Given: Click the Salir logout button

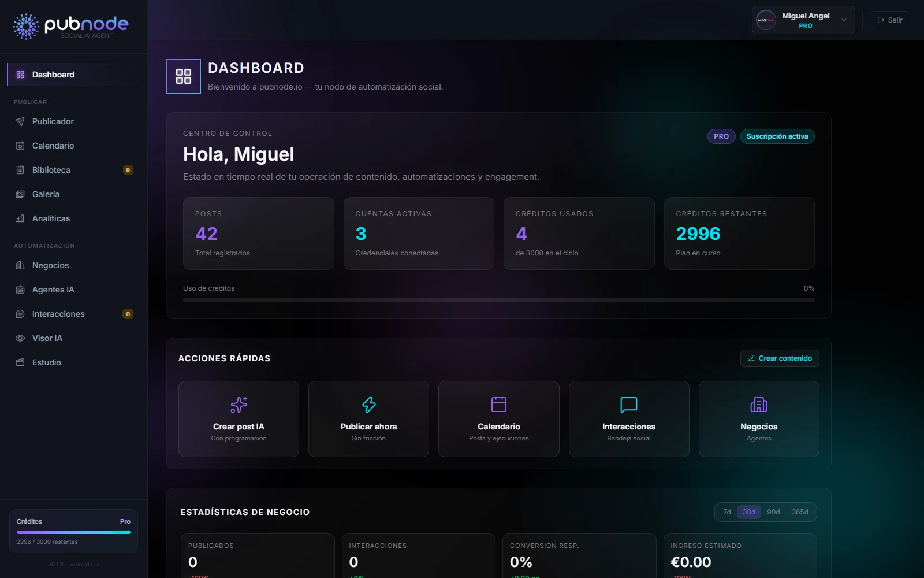Looking at the screenshot, I should tap(890, 20).
